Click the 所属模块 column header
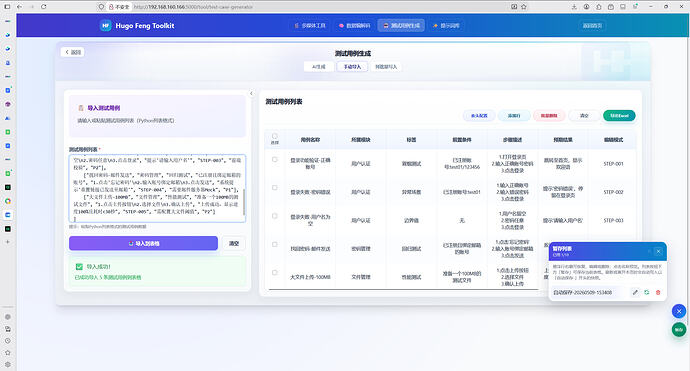 (x=361, y=140)
